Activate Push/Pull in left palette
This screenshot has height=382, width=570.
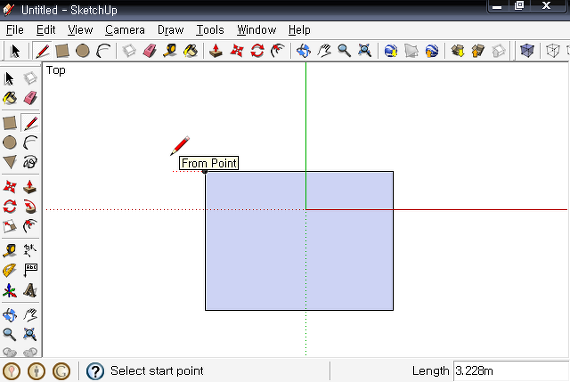point(30,187)
